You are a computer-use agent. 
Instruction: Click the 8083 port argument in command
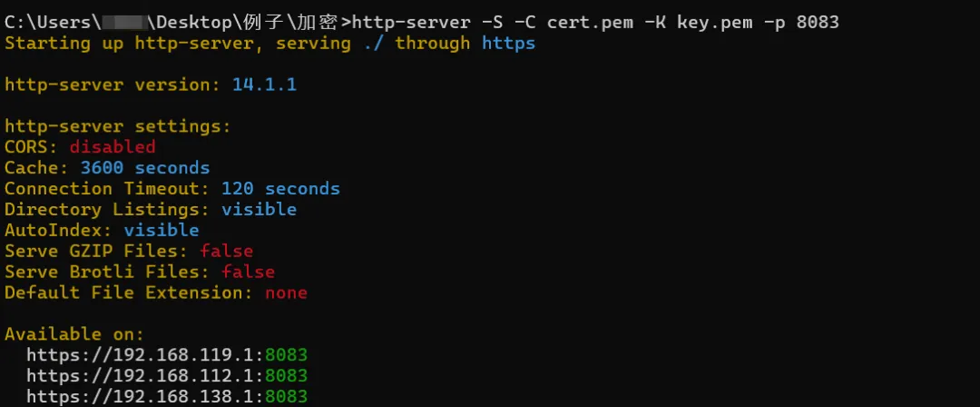pyautogui.click(x=818, y=23)
